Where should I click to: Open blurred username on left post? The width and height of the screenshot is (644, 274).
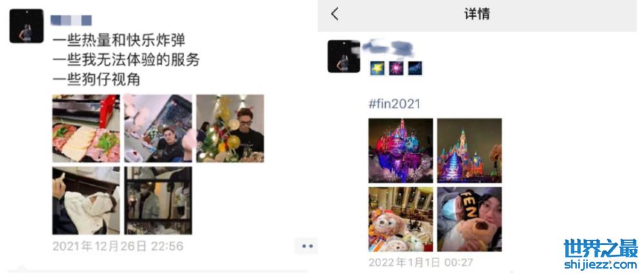[71, 20]
